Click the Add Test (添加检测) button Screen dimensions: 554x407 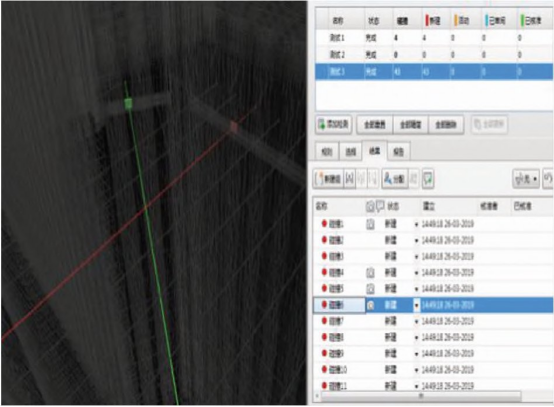point(334,124)
